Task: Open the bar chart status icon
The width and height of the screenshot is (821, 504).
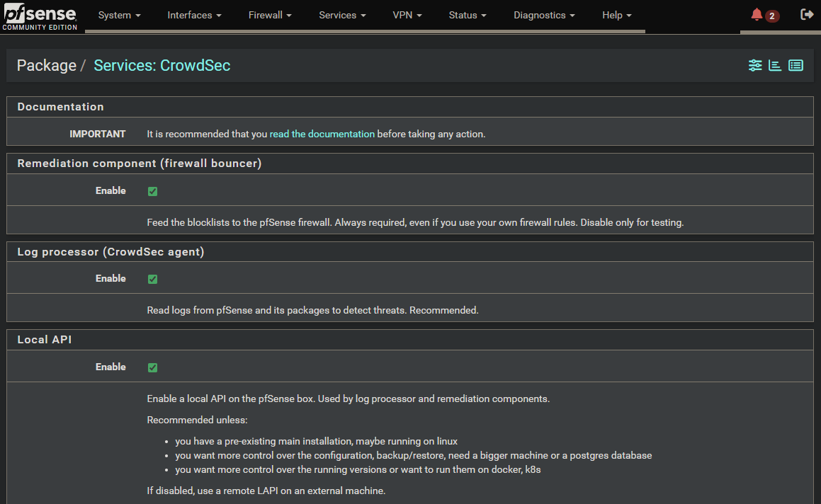Action: (775, 66)
